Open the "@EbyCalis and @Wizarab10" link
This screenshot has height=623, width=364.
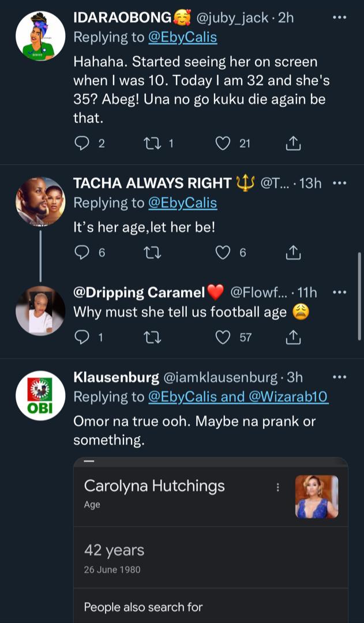pyautogui.click(x=238, y=397)
